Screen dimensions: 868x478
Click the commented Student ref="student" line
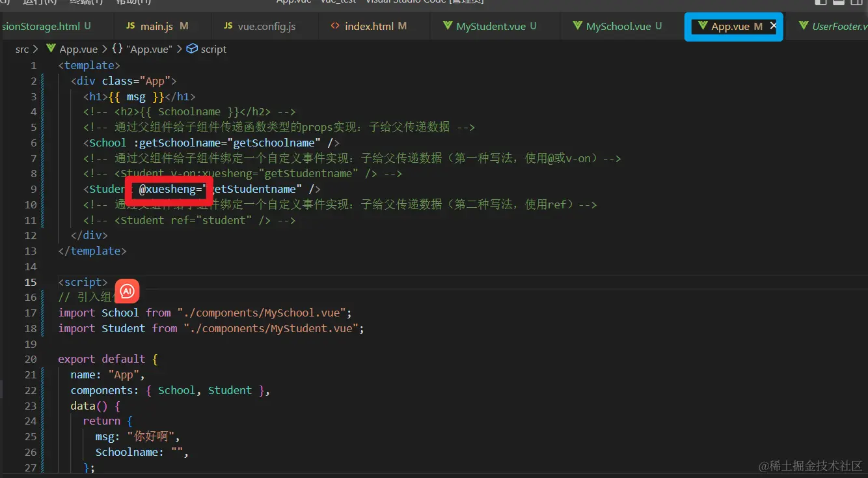pos(189,220)
